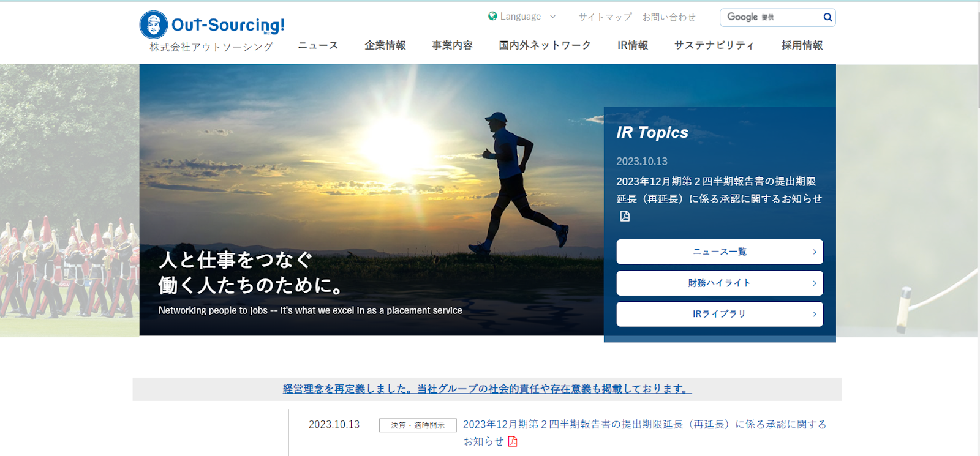
Task: Click the arrow on 財務ハイライト button
Action: (x=815, y=283)
